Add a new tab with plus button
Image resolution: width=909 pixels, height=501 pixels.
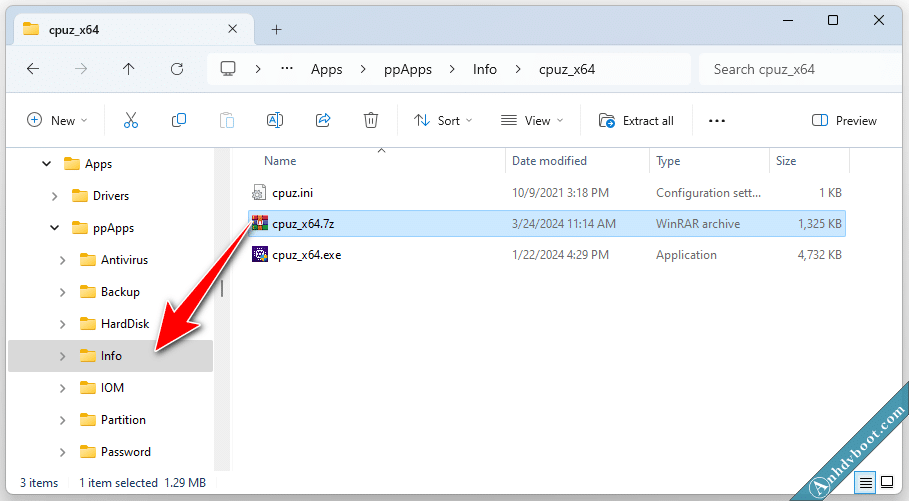tap(277, 30)
